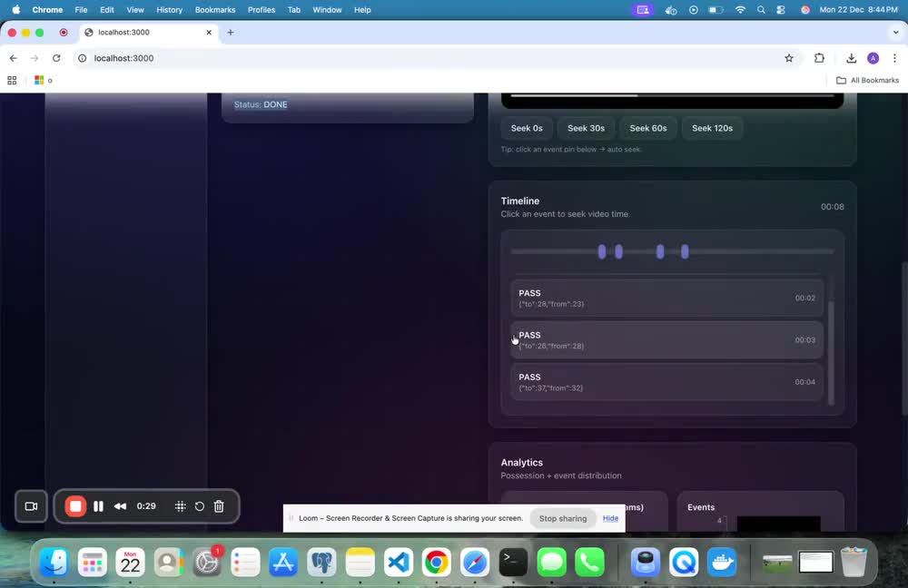The height and width of the screenshot is (588, 908).
Task: Open Calendar from the Dock
Action: (130, 562)
